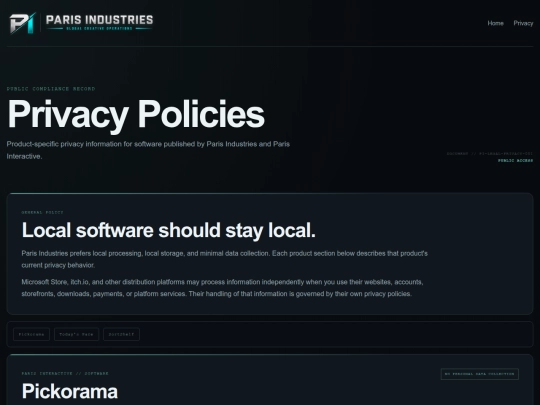The height and width of the screenshot is (405, 540).
Task: Jump to the Today's Pace section chip
Action: tap(76, 334)
